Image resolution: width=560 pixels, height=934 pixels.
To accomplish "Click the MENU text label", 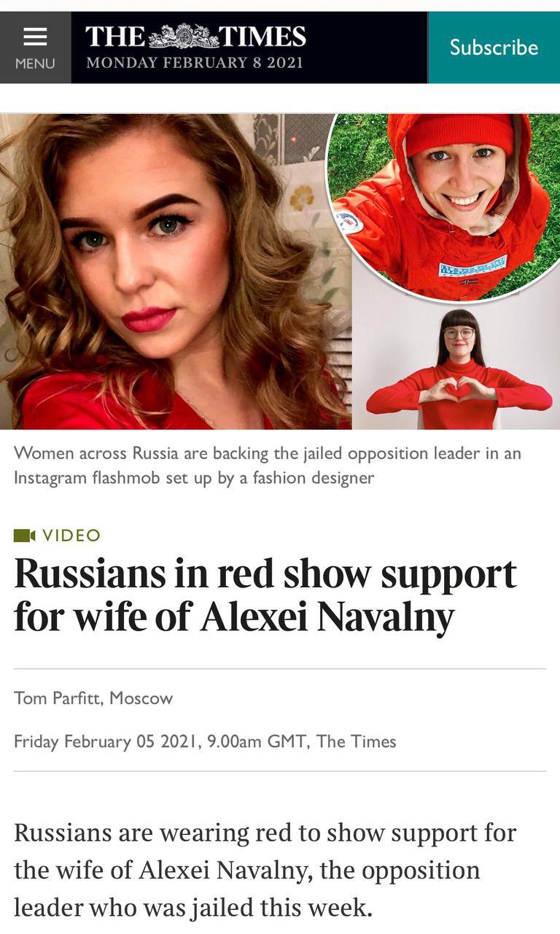I will [35, 63].
